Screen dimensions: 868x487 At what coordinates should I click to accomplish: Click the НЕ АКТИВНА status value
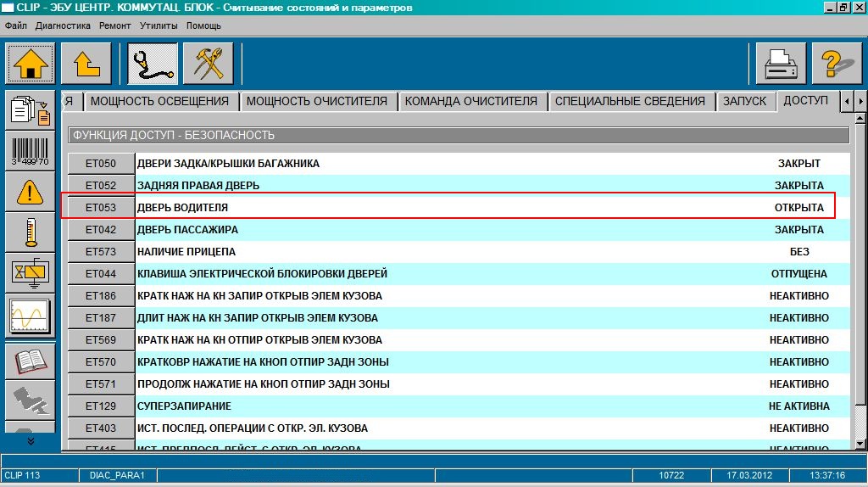click(x=798, y=406)
